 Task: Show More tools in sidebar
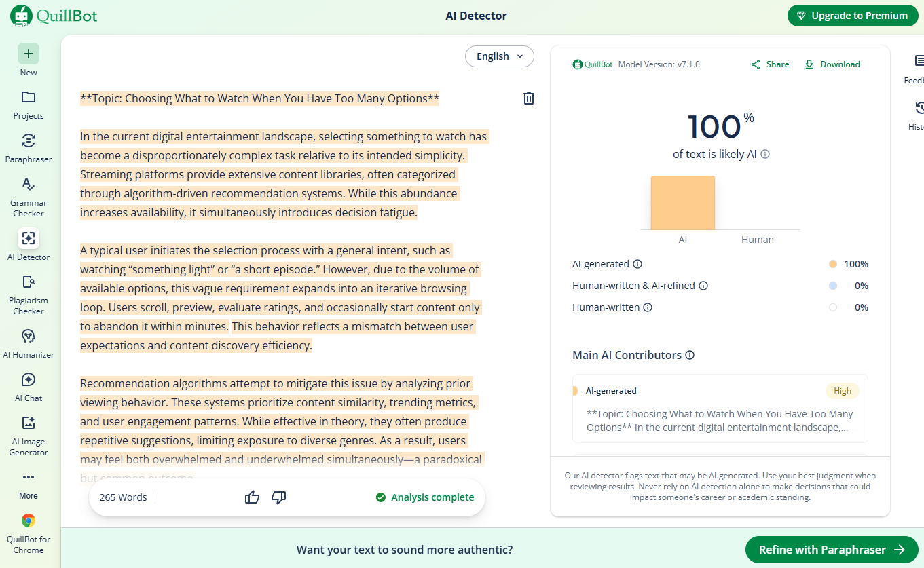[x=29, y=484]
